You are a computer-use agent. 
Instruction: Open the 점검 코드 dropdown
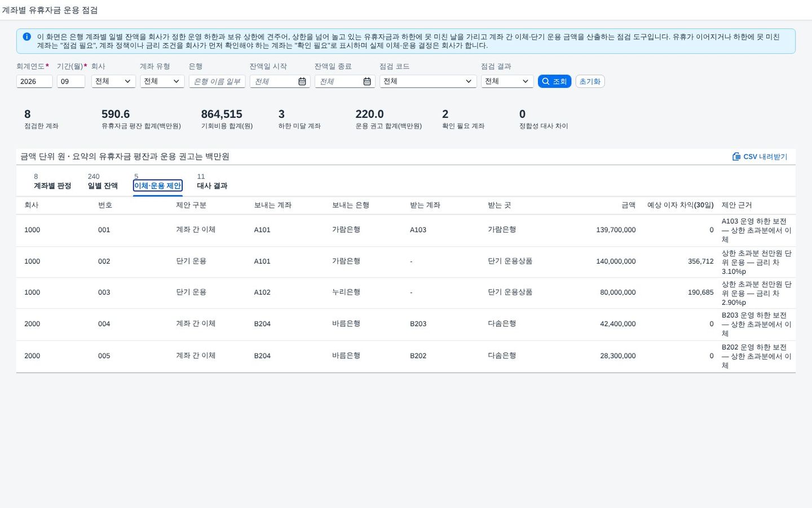pos(428,81)
